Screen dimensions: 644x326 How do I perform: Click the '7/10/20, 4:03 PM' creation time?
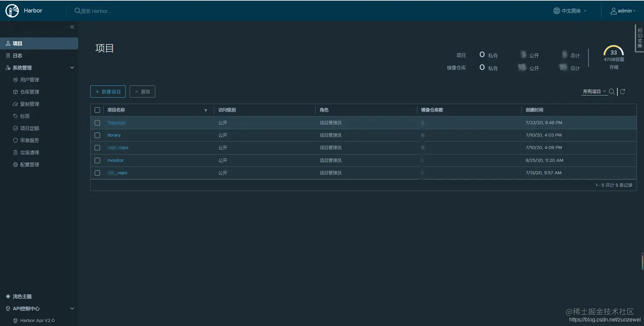click(x=543, y=135)
